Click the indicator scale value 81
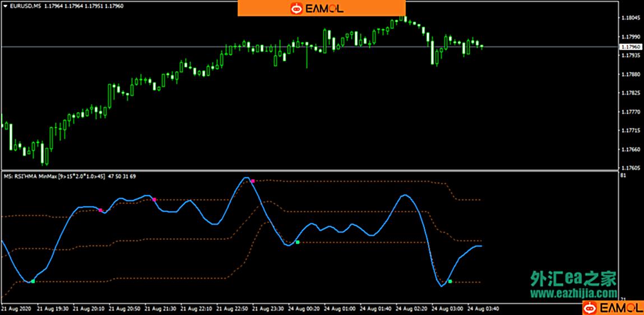Screen dimensions: 644x315 [x=623, y=175]
